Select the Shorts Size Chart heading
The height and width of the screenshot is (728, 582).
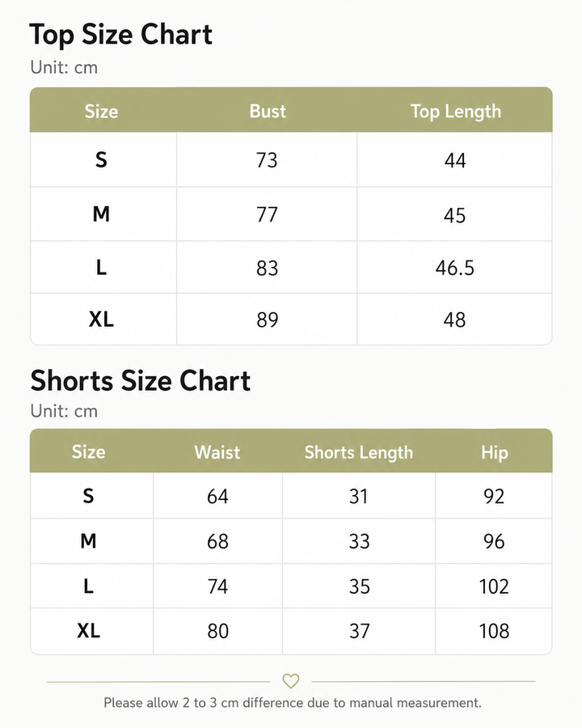(140, 381)
